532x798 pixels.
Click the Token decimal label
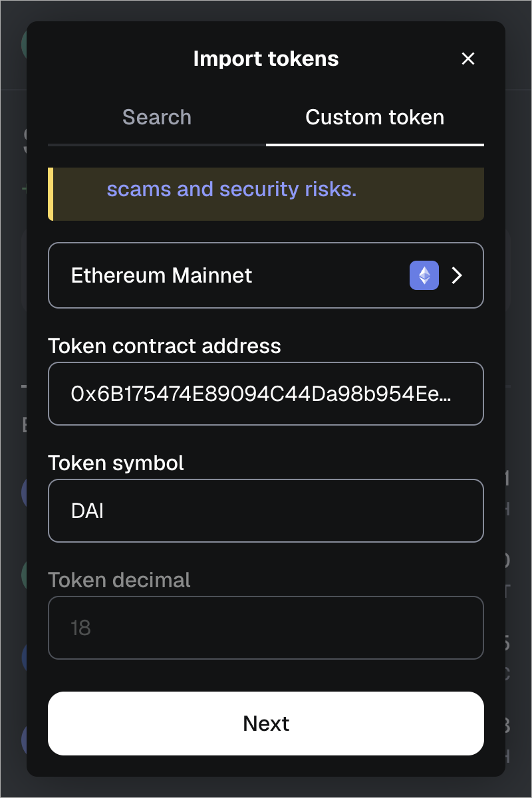point(119,580)
